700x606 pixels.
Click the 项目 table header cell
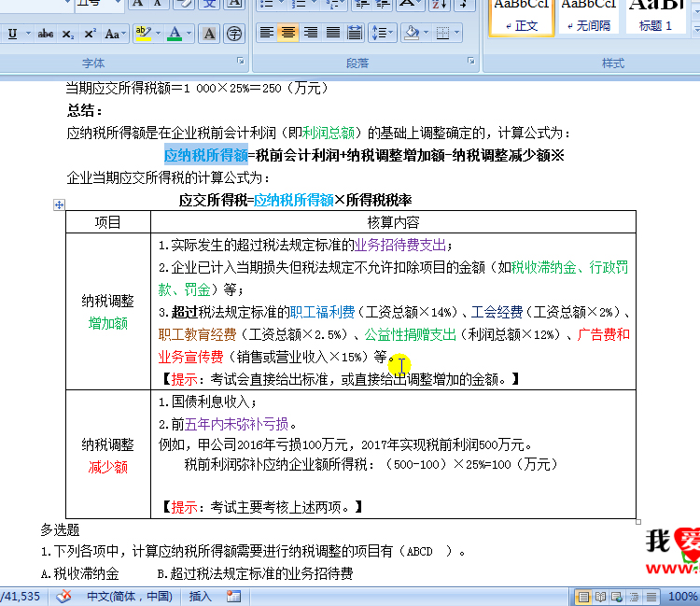tap(107, 222)
